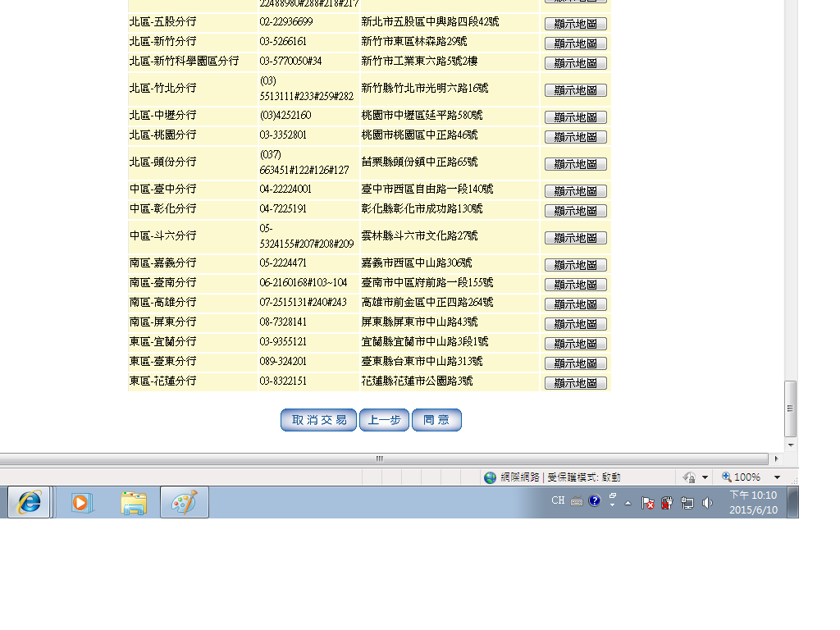Select phone number 03-5266161
This screenshot has width=840, height=630.
(x=283, y=42)
